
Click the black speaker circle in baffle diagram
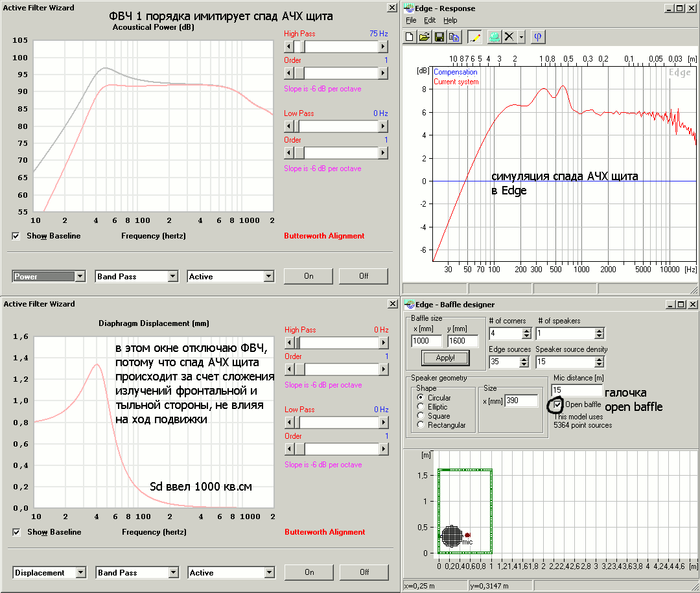point(452,536)
